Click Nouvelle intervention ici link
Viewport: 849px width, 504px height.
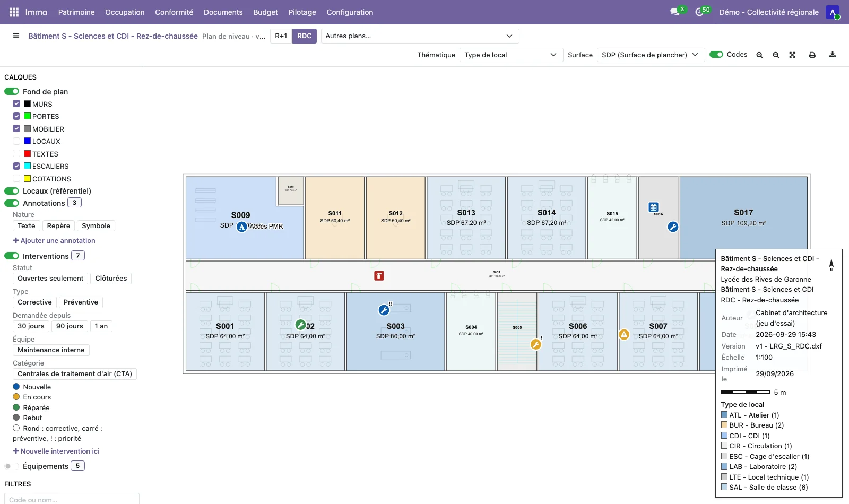click(56, 451)
